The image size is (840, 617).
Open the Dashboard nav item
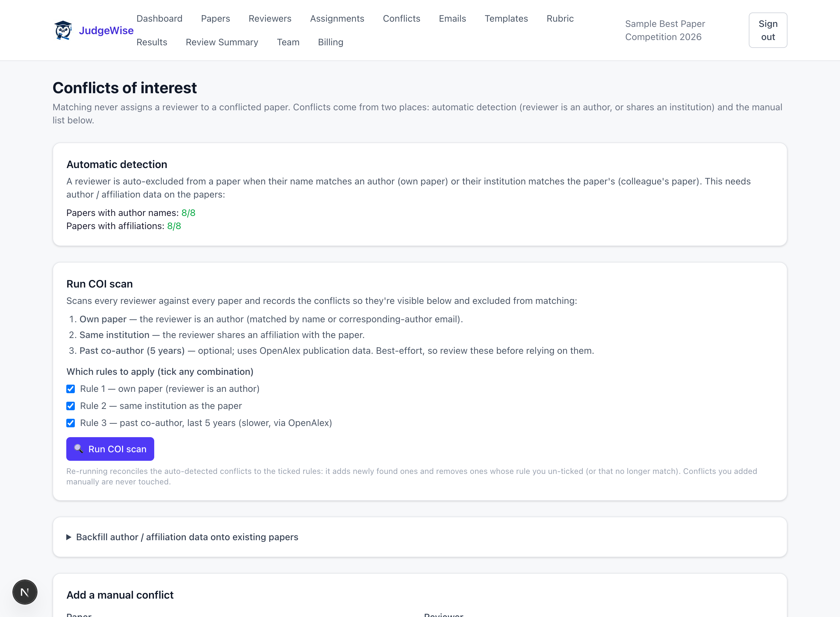(159, 18)
